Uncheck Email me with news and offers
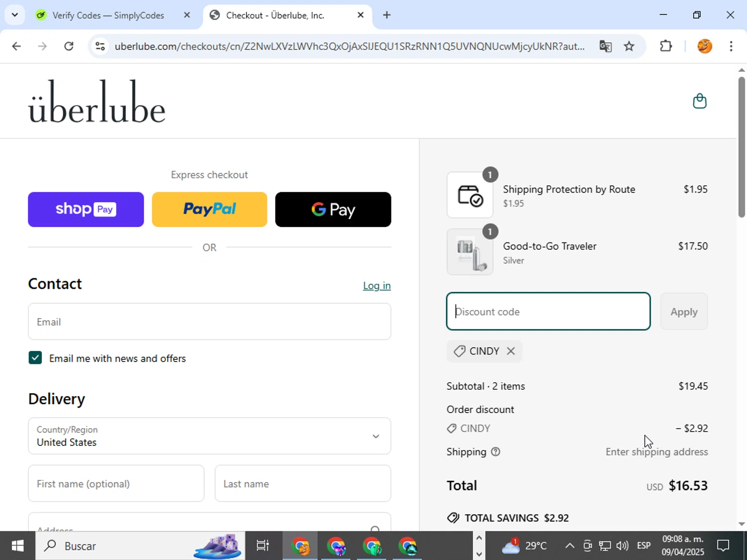Image resolution: width=747 pixels, height=560 pixels. (35, 358)
